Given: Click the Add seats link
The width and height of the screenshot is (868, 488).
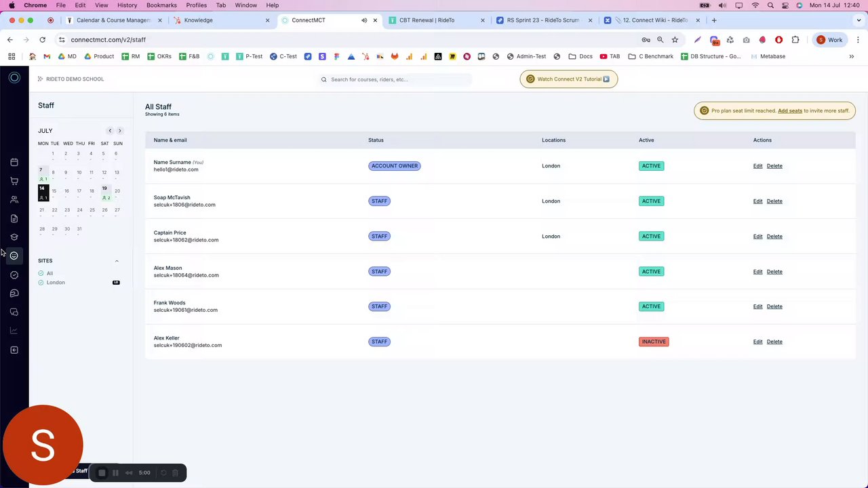Looking at the screenshot, I should pyautogui.click(x=790, y=110).
